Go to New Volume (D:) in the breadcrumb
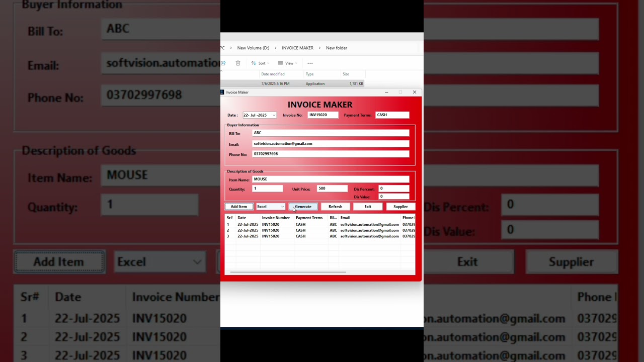The width and height of the screenshot is (644, 362). (x=253, y=48)
